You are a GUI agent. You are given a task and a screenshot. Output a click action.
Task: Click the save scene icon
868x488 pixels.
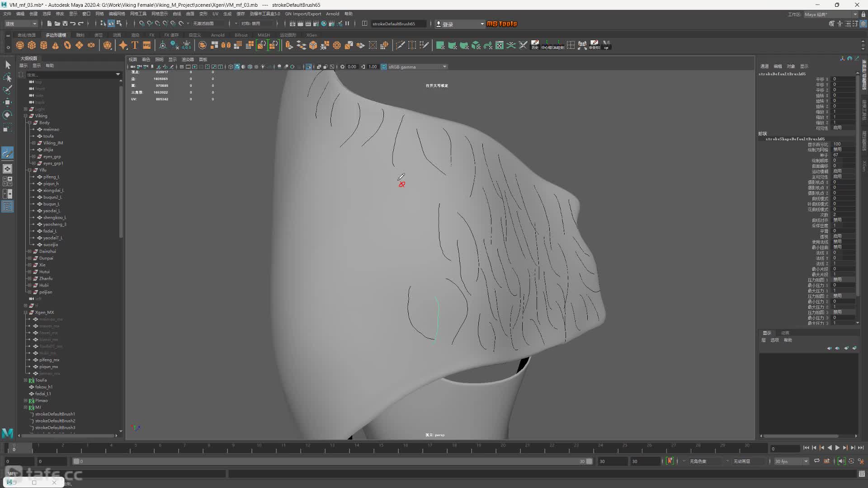tap(65, 23)
